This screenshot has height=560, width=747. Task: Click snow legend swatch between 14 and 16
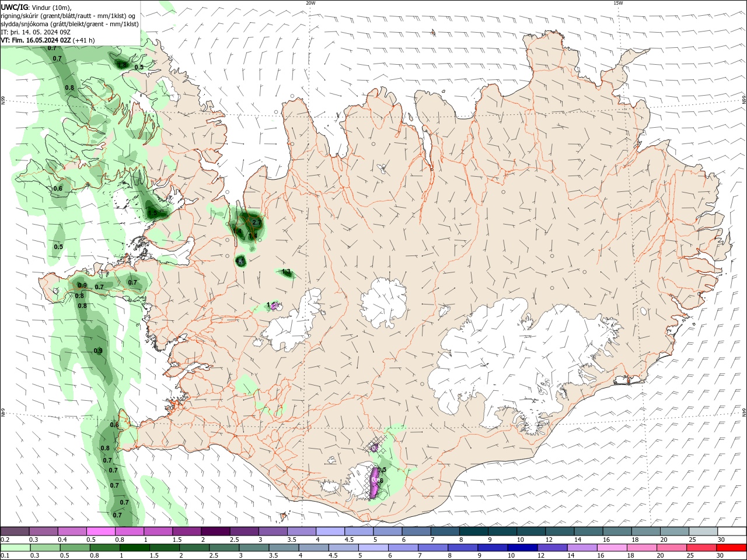pyautogui.click(x=588, y=531)
